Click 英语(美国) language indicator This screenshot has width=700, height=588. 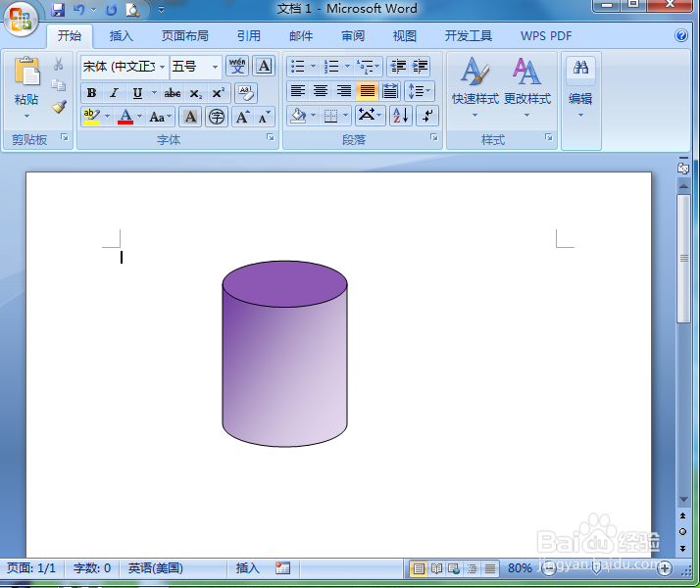pos(155,568)
